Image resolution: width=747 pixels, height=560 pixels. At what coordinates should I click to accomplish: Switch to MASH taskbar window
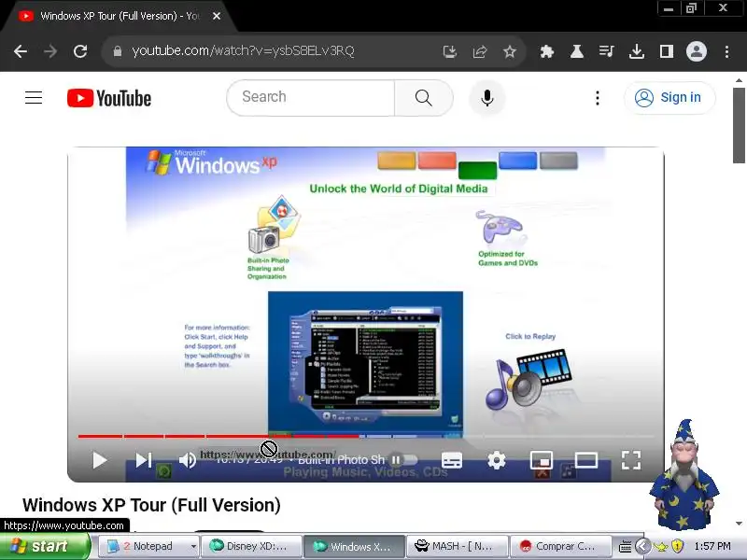tap(457, 546)
